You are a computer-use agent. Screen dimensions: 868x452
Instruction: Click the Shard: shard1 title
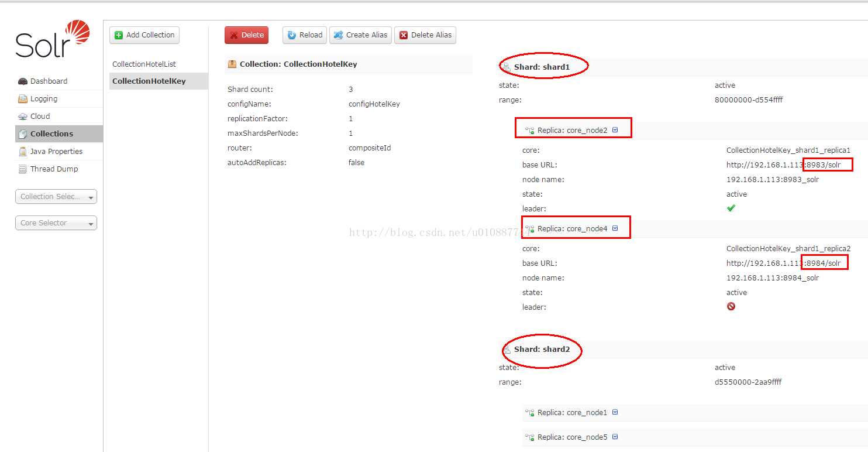tap(542, 67)
